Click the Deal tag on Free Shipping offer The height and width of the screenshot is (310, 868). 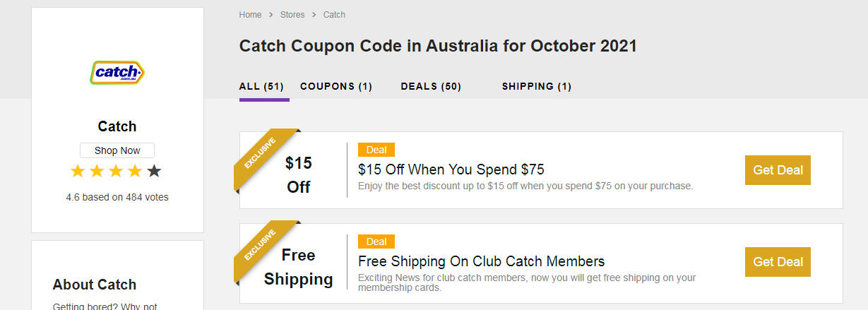[x=376, y=242]
